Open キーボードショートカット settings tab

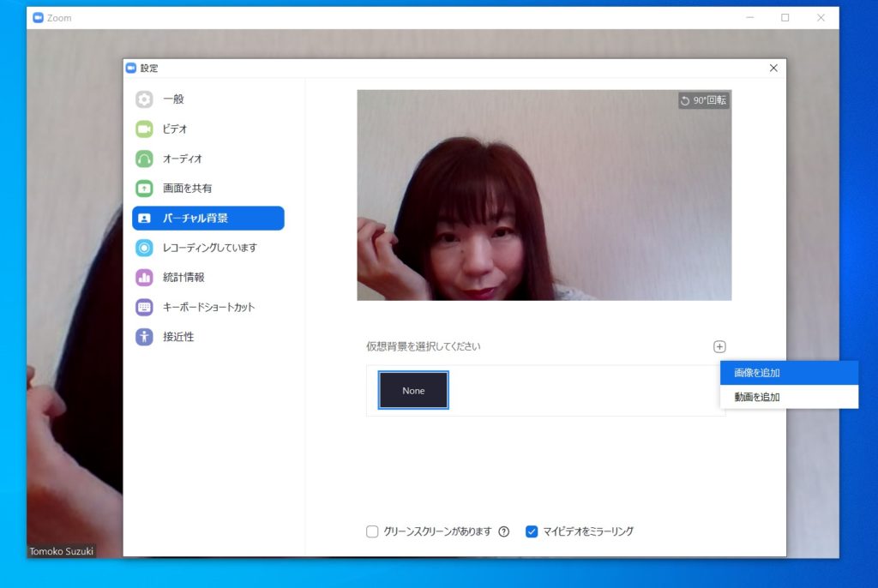(208, 307)
